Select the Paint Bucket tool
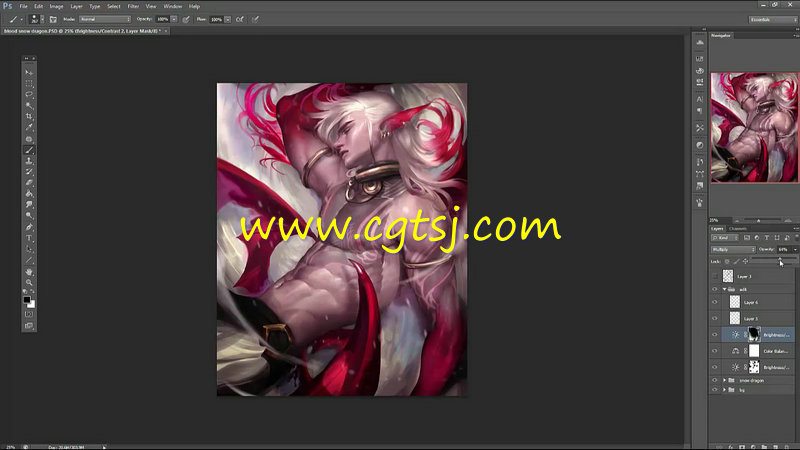The image size is (800, 450). point(29,194)
